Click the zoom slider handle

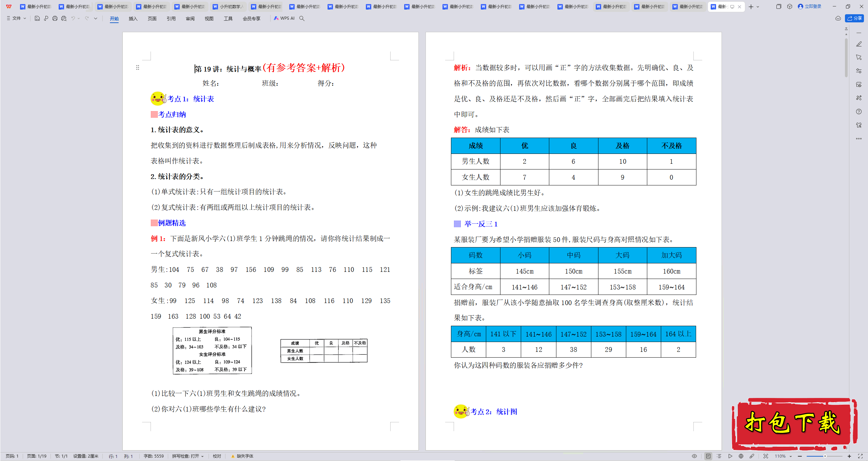point(825,456)
